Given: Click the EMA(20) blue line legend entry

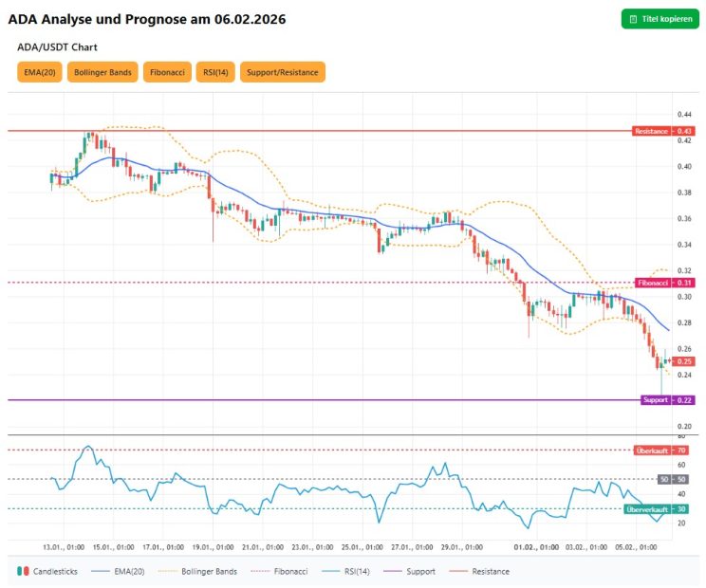Looking at the screenshot, I should (119, 571).
